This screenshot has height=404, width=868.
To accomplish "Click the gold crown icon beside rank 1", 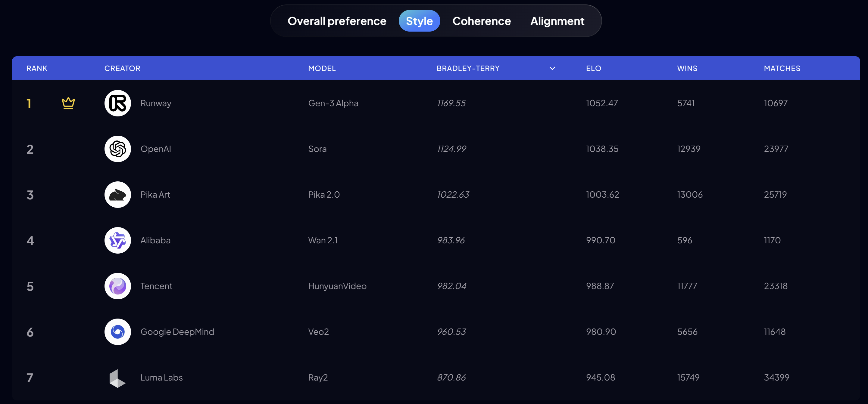I will 68,103.
